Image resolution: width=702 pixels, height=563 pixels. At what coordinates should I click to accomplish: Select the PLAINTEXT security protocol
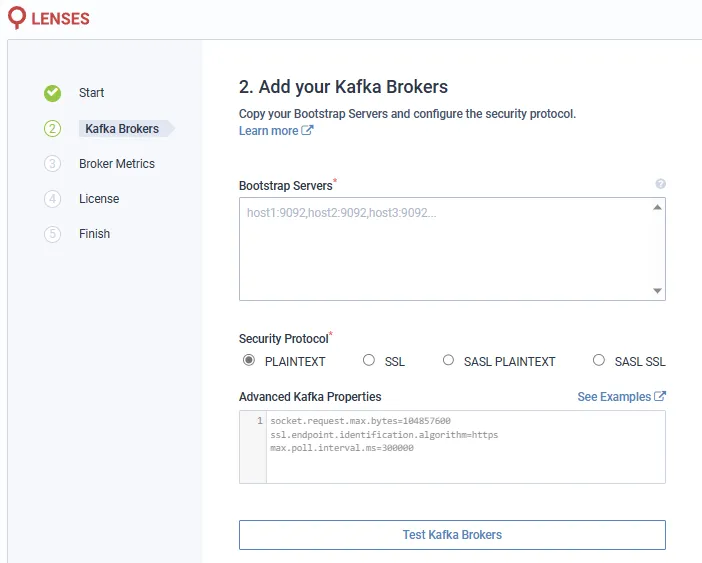(249, 360)
